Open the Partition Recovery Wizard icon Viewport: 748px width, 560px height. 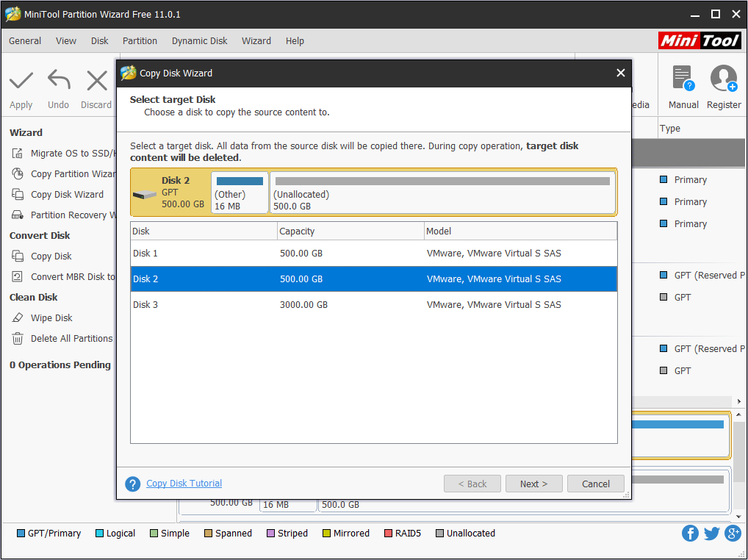click(16, 215)
